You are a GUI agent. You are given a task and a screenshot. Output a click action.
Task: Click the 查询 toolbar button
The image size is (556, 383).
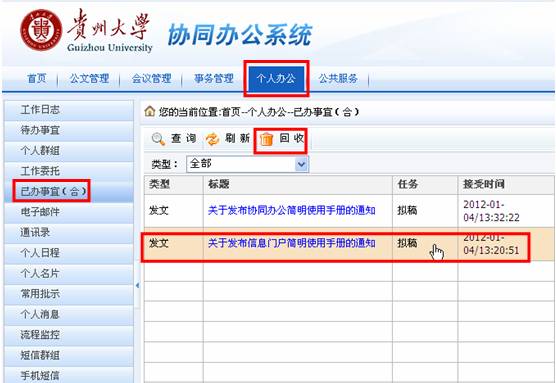174,139
